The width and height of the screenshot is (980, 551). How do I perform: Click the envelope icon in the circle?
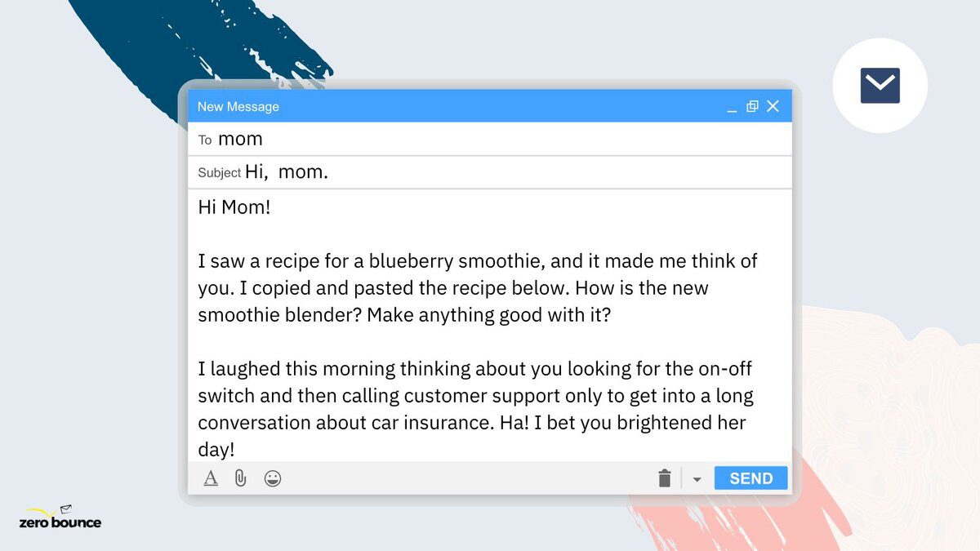coord(880,84)
